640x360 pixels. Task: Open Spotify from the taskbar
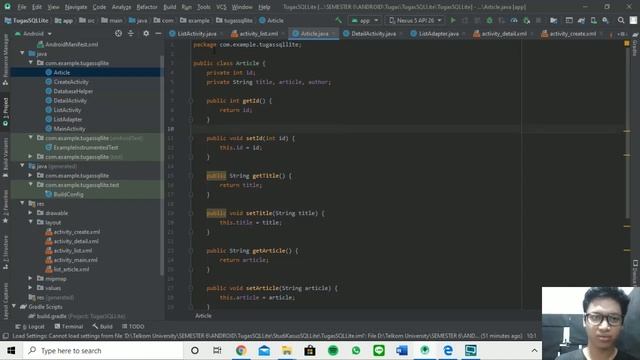(x=333, y=350)
